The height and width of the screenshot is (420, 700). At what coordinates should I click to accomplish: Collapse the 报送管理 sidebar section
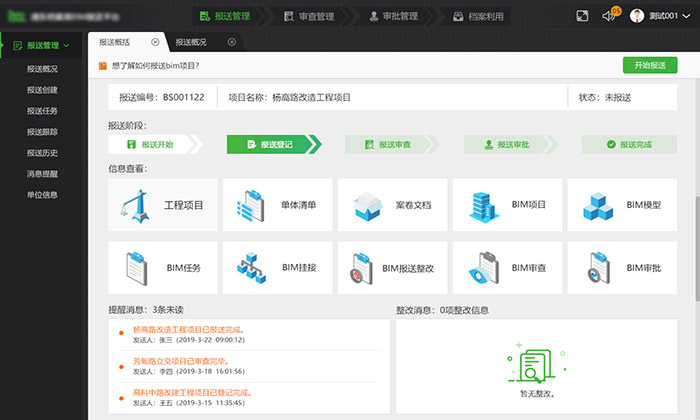coord(66,45)
